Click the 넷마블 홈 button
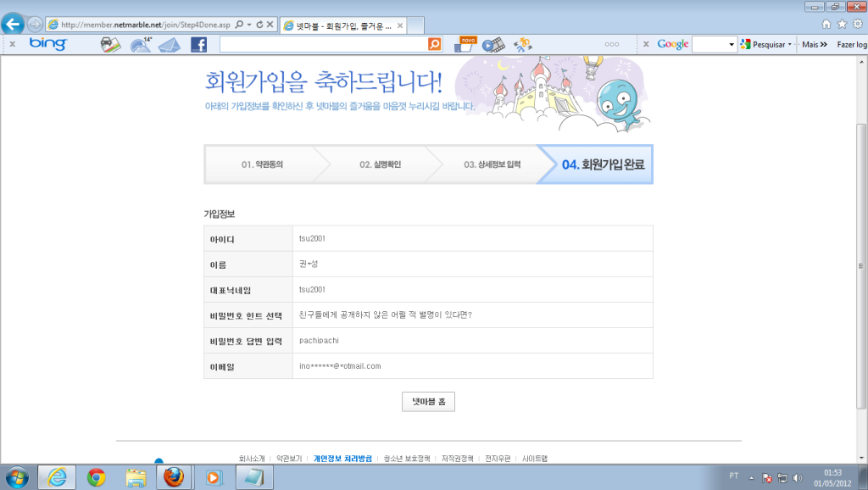The height and width of the screenshot is (490, 868). click(x=428, y=401)
